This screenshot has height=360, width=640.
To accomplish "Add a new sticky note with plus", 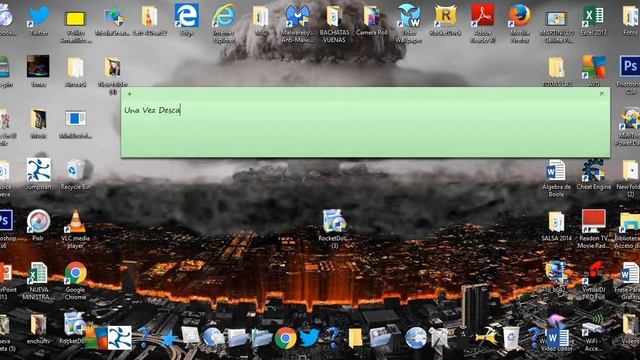I will (x=129, y=94).
